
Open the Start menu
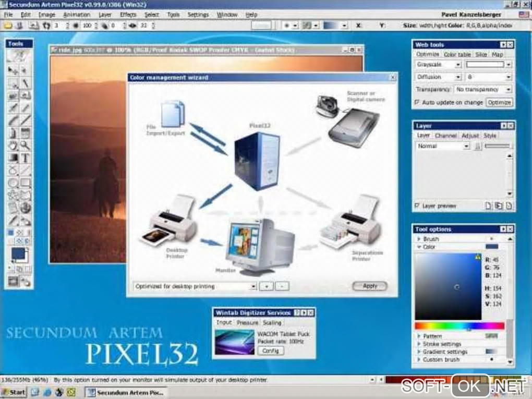[14, 392]
